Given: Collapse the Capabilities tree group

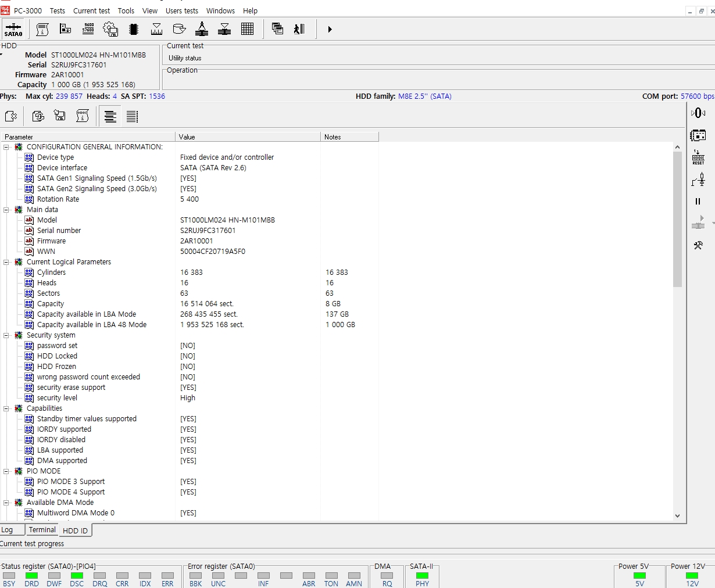Looking at the screenshot, I should (6, 408).
